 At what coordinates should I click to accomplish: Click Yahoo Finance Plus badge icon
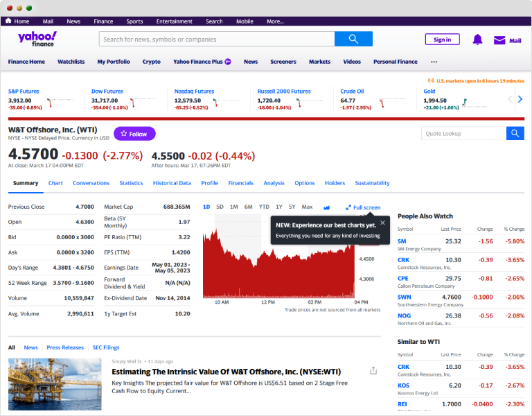(228, 62)
